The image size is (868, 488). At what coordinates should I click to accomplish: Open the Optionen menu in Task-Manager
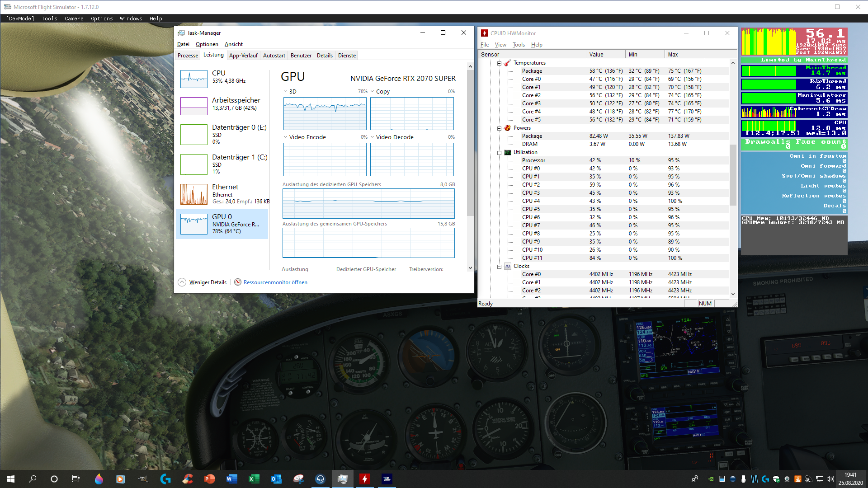click(x=207, y=44)
